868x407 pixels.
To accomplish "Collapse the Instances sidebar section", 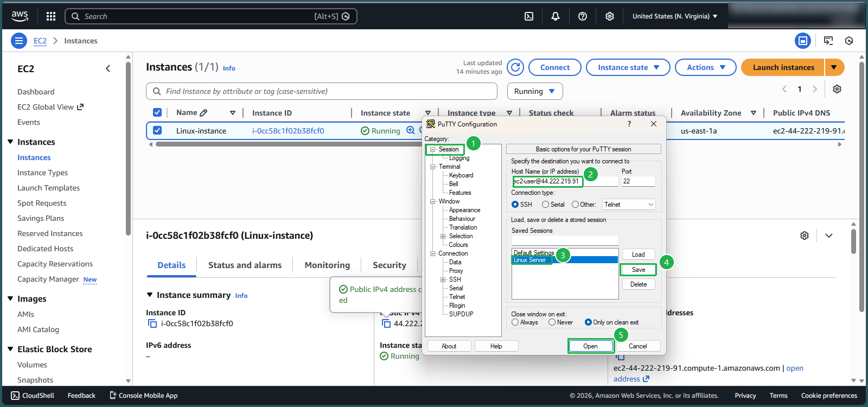I will click(x=10, y=142).
